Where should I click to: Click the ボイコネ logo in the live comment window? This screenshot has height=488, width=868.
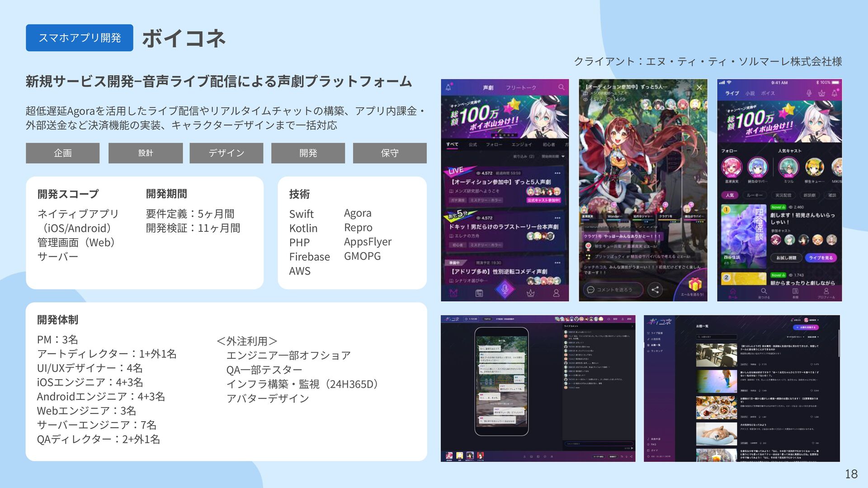(452, 319)
